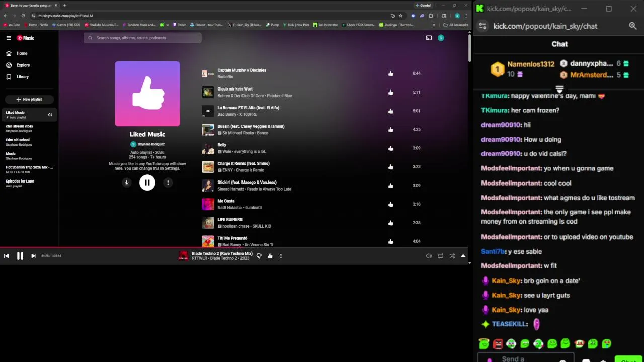Expand the now playing panel arrow

click(463, 256)
